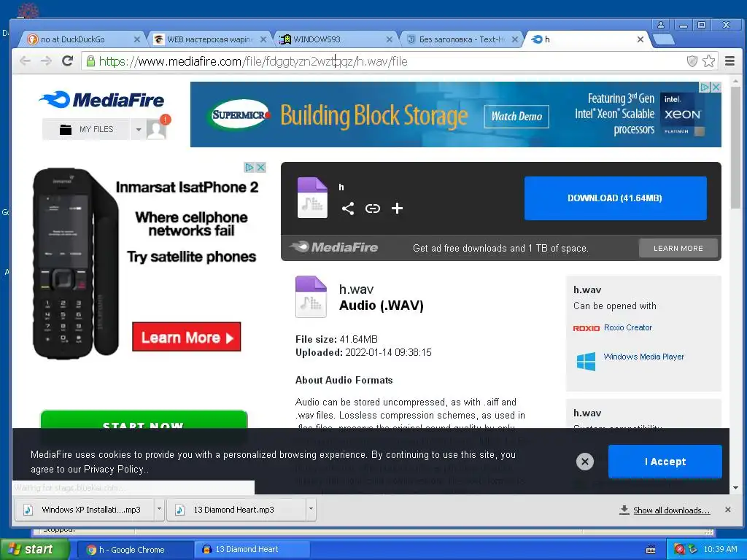This screenshot has height=560, width=747.
Task: Click Learn More in satellite phone ad
Action: [186, 337]
